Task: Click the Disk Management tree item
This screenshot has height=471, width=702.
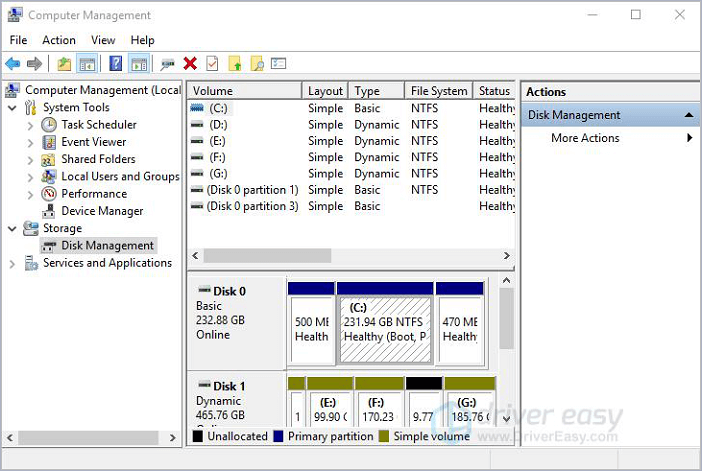Action: click(x=107, y=246)
